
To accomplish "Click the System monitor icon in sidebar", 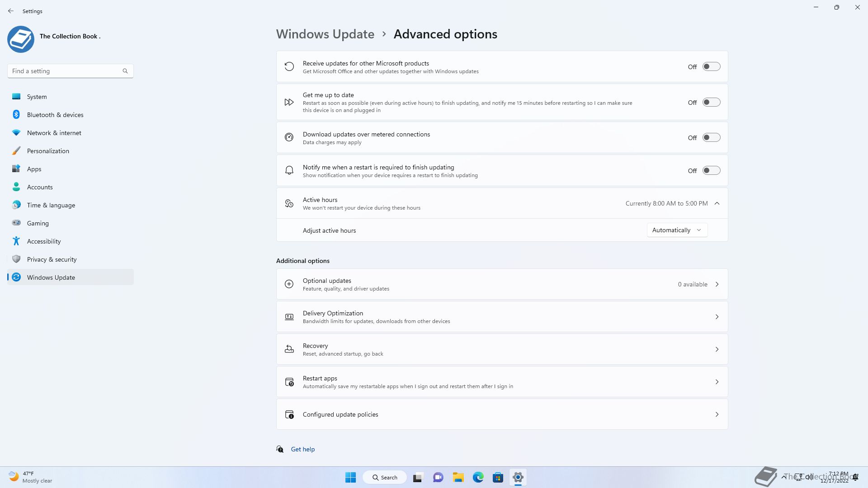I will tap(16, 96).
